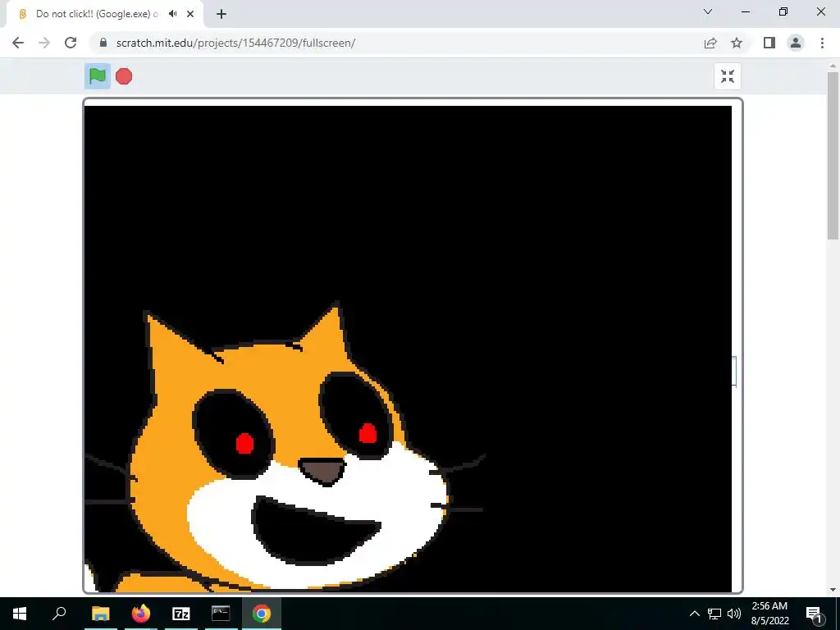
Task: View site information padlock
Action: click(103, 43)
